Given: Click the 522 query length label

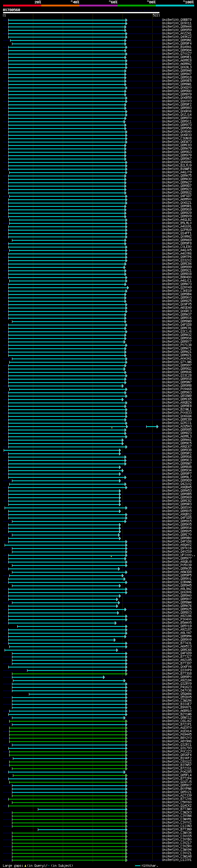Looking at the screenshot, I should [155, 15].
